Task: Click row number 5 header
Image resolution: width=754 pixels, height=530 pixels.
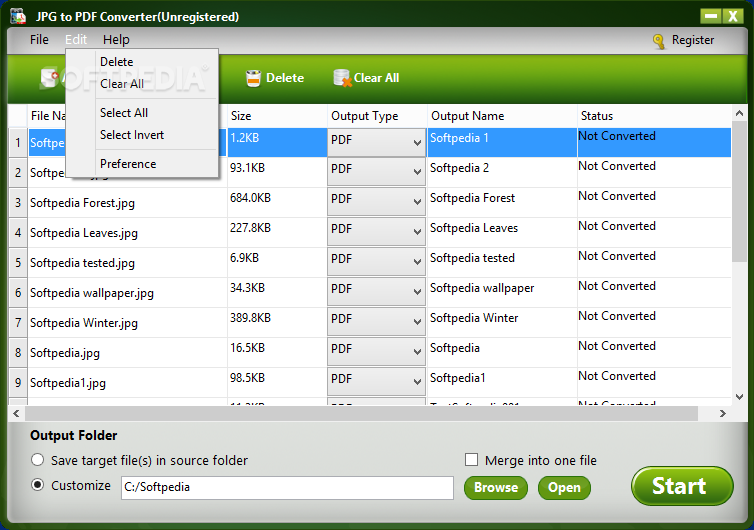Action: coord(18,263)
